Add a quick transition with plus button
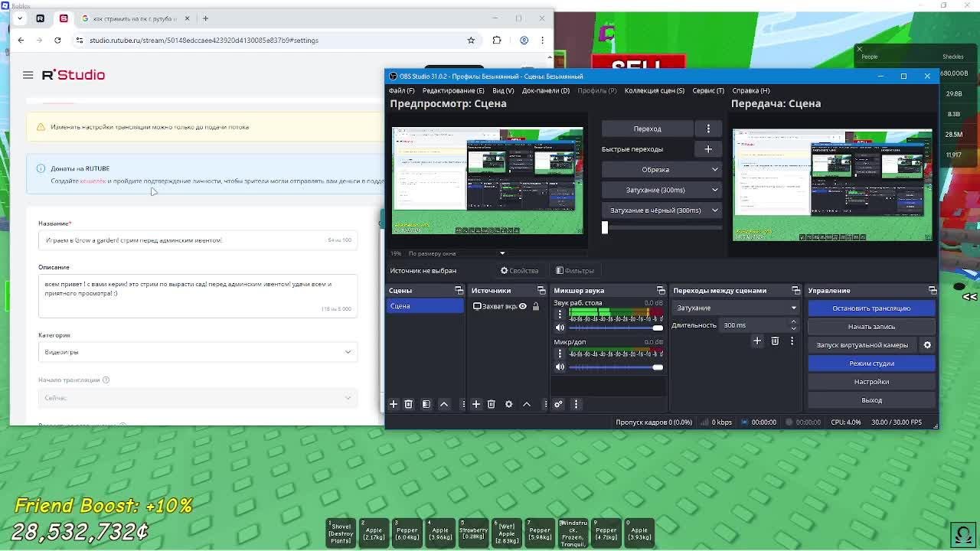This screenshot has width=980, height=551. pos(708,149)
